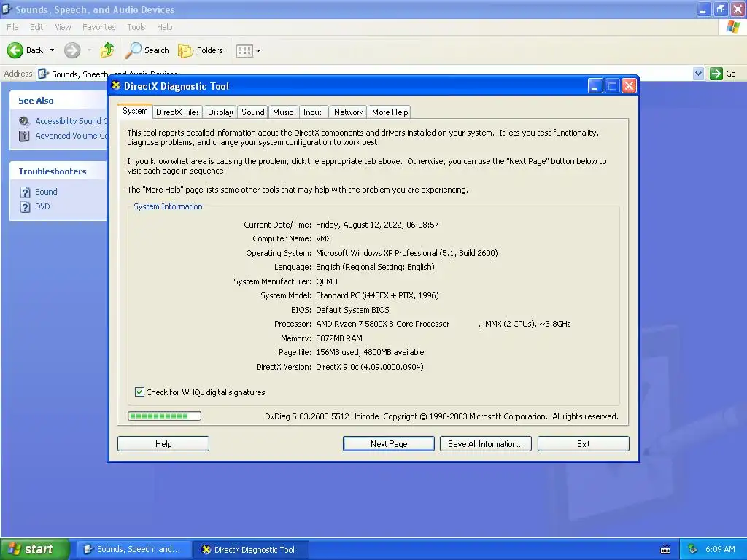Screen dimensions: 747x560
Task: Open the DVD troubleshooter link
Action: tap(42, 206)
